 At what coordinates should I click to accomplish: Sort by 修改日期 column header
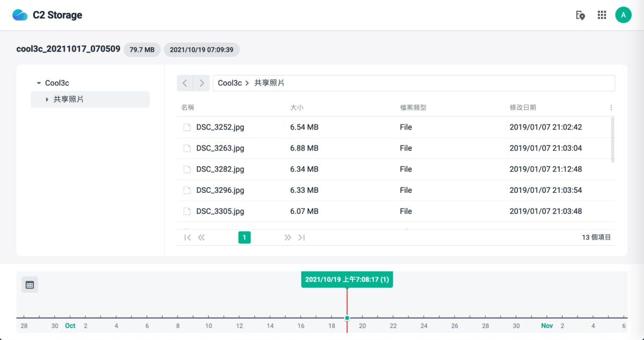tap(522, 108)
